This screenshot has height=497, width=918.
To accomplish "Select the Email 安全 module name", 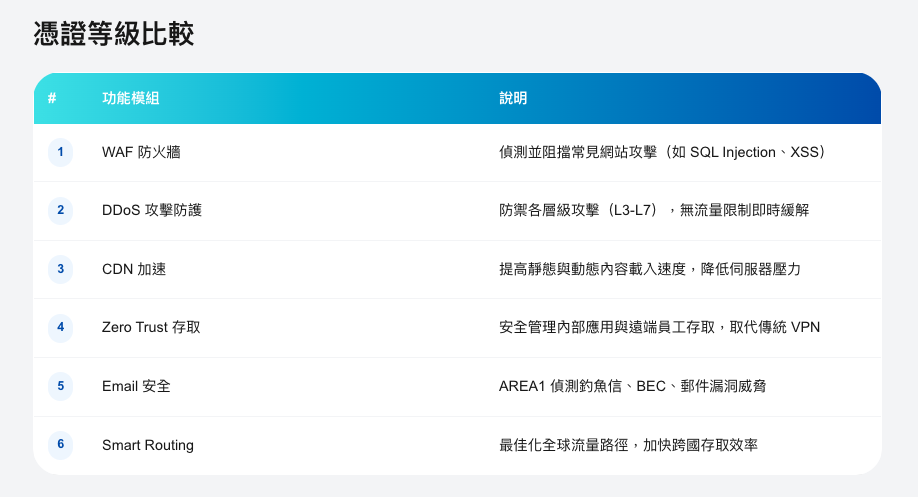I will coord(136,386).
